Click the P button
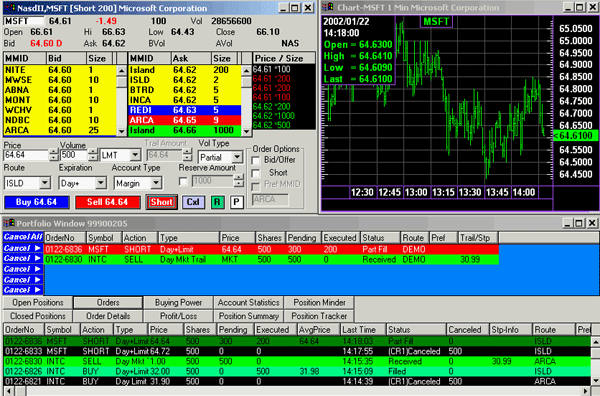Image resolution: width=600 pixels, height=396 pixels. coord(237,202)
